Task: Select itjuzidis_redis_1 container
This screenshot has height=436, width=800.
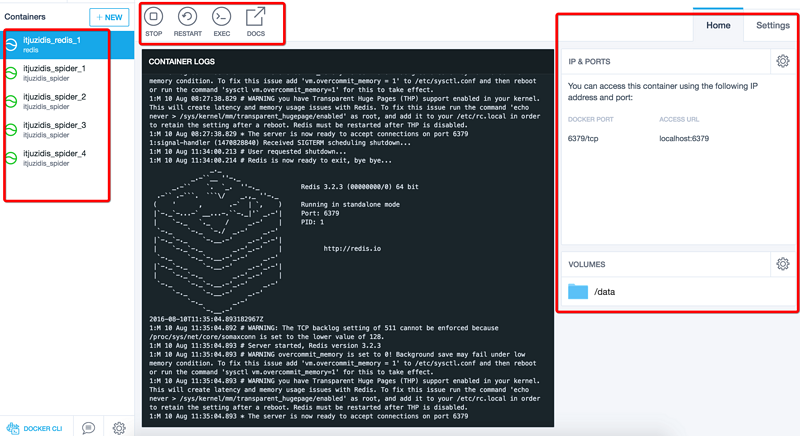Action: pyautogui.click(x=67, y=44)
